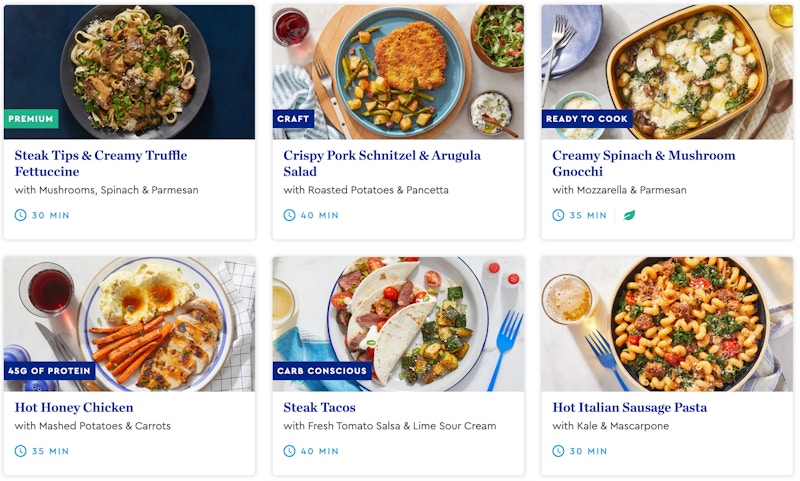Viewport: 800px width, 481px height.
Task: Open Creamy Spinach & Mushroom Gnocchi recipe
Action: (643, 163)
